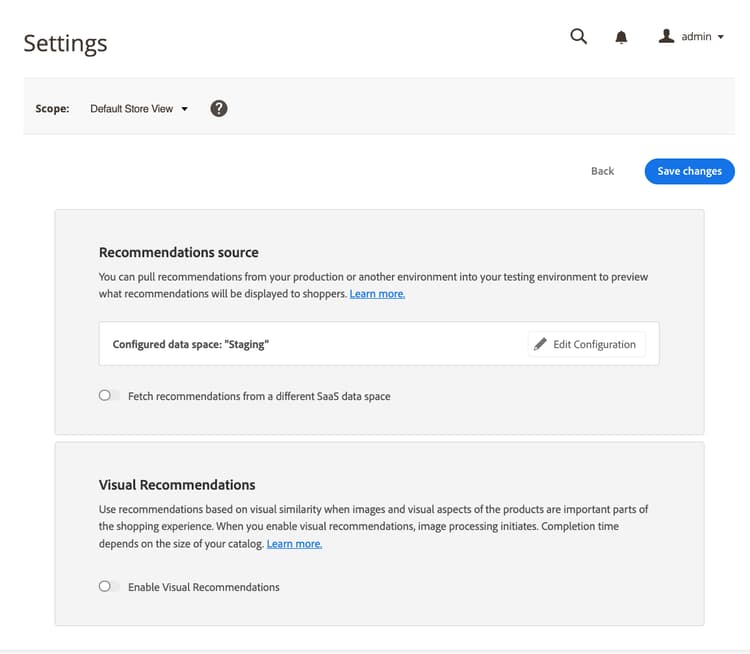Viewport: 750px width, 654px height.
Task: Open the scope help question mark
Action: [x=219, y=108]
